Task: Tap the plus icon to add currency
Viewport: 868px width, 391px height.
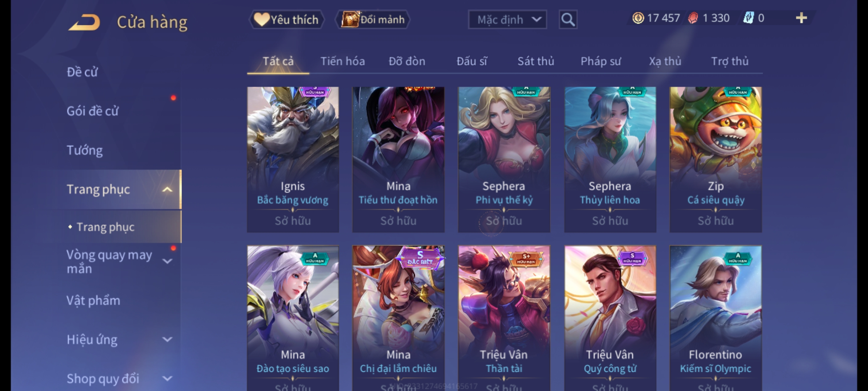Action: (801, 18)
